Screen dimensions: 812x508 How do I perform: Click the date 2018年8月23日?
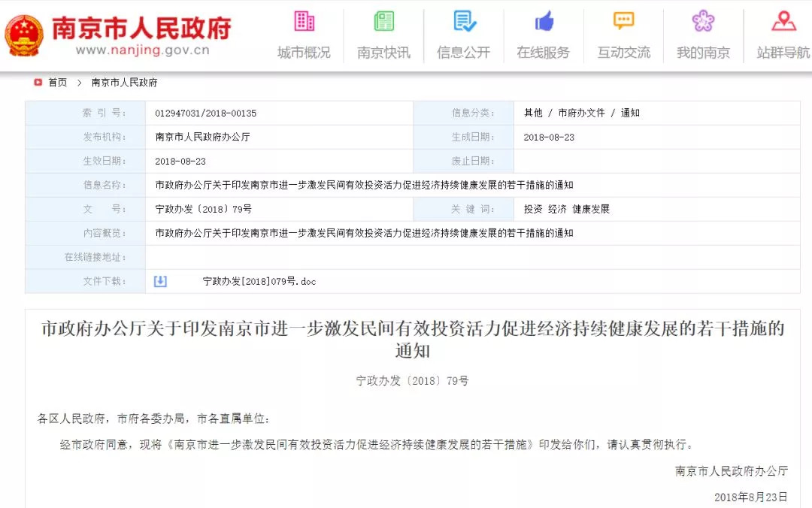tap(751, 497)
